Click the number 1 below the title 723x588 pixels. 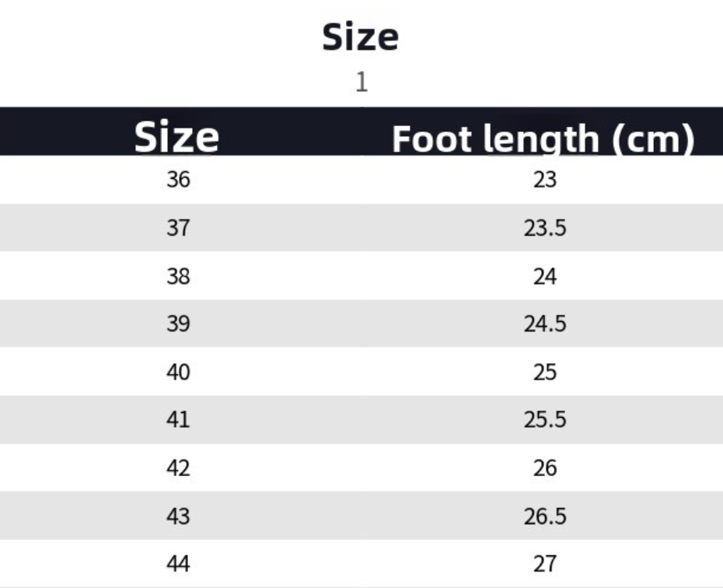361,82
